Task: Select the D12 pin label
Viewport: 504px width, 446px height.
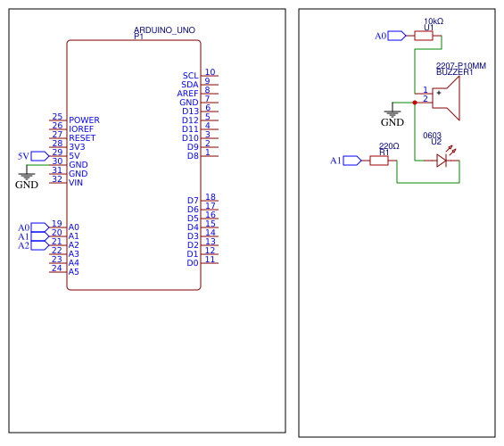Action: 190,120
